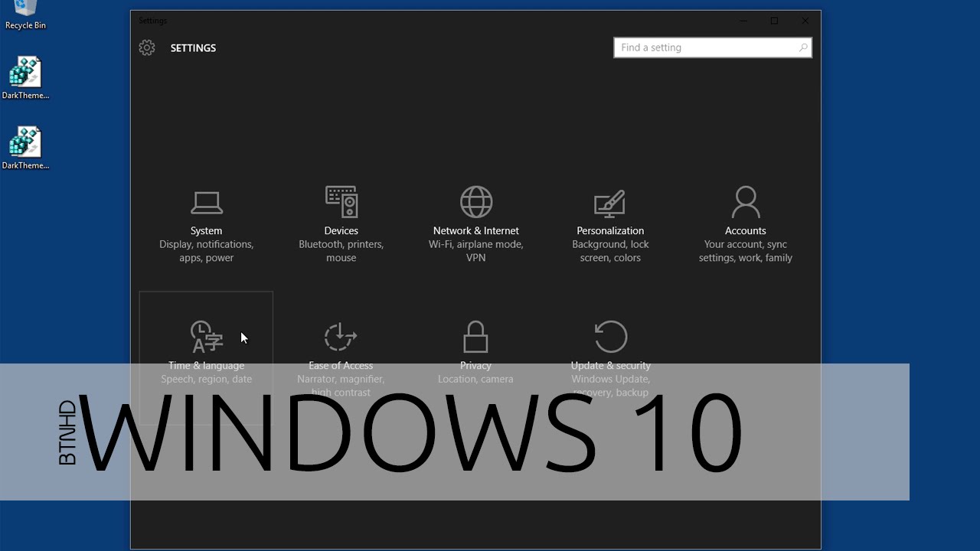Click the Settings gear icon in header
Screen dimensions: 980x551
click(147, 47)
